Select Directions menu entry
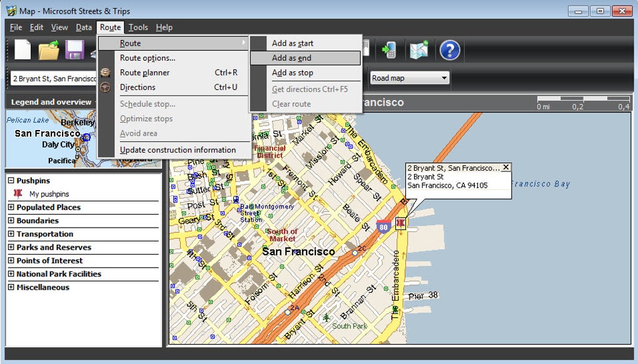 tap(173, 87)
